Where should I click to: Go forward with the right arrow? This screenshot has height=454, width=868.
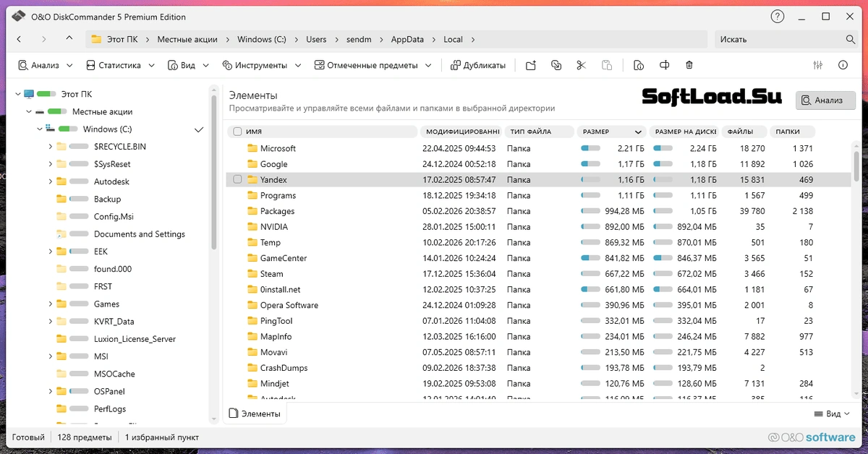tap(44, 39)
